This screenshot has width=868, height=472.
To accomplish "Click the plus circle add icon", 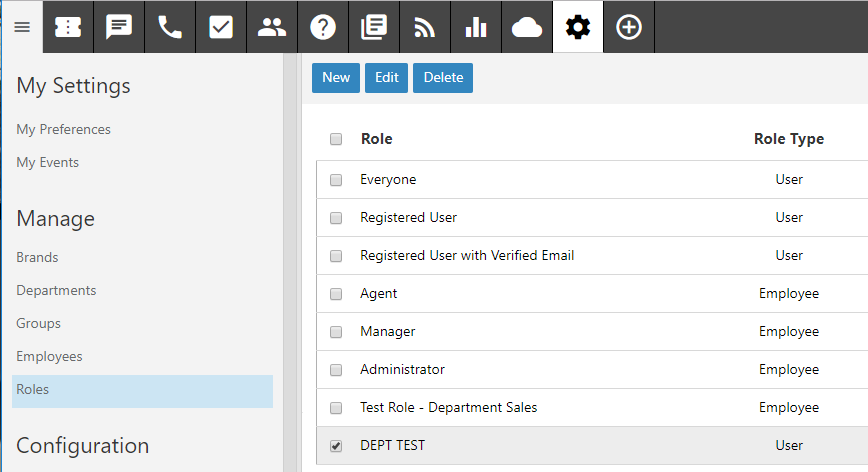I will point(629,27).
